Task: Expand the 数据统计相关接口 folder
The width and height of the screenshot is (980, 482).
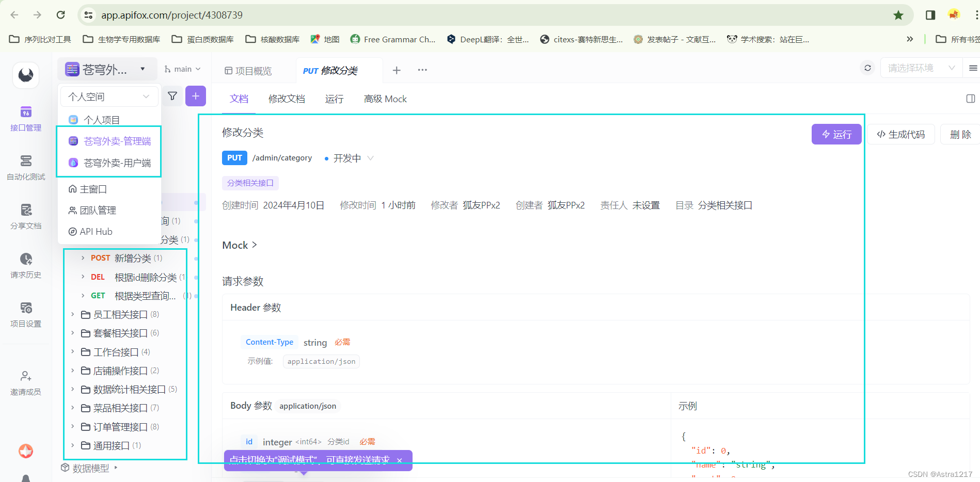Action: coord(72,389)
